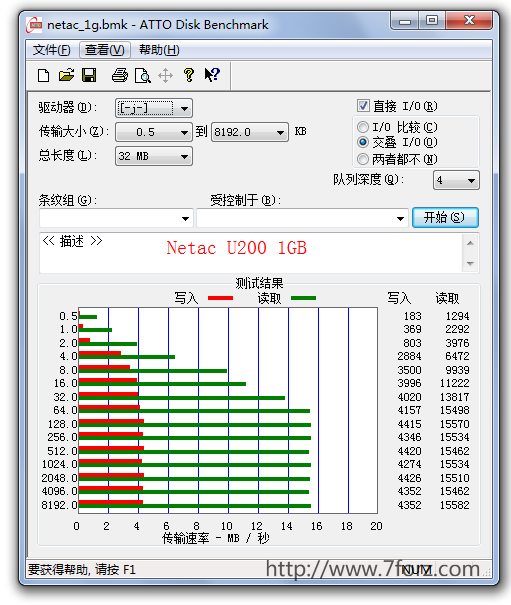Print results using printer icon
The image size is (511, 605).
coord(120,75)
